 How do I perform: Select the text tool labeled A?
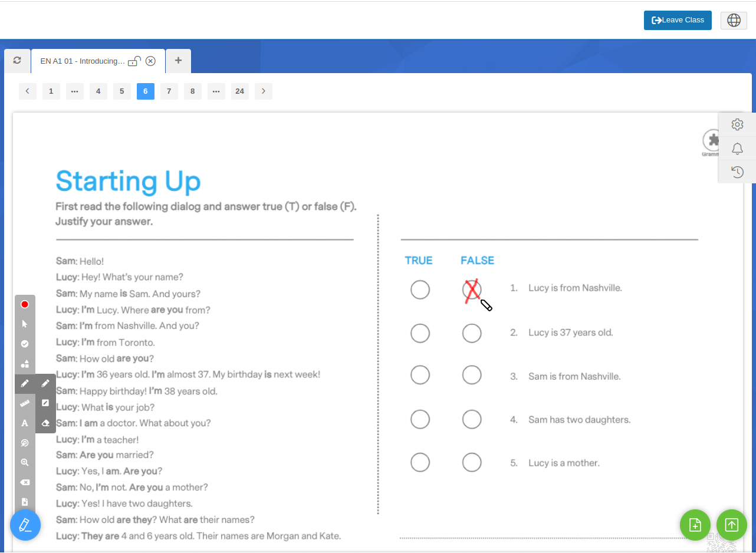[x=25, y=423]
